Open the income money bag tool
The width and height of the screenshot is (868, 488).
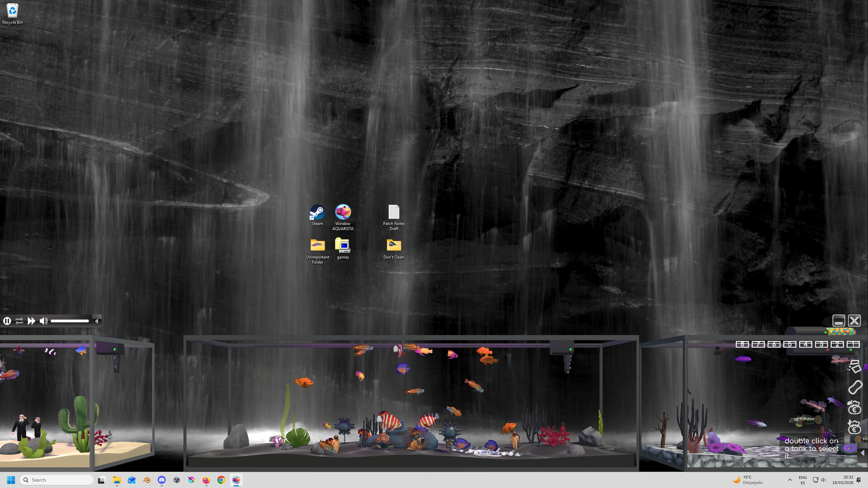[854, 408]
